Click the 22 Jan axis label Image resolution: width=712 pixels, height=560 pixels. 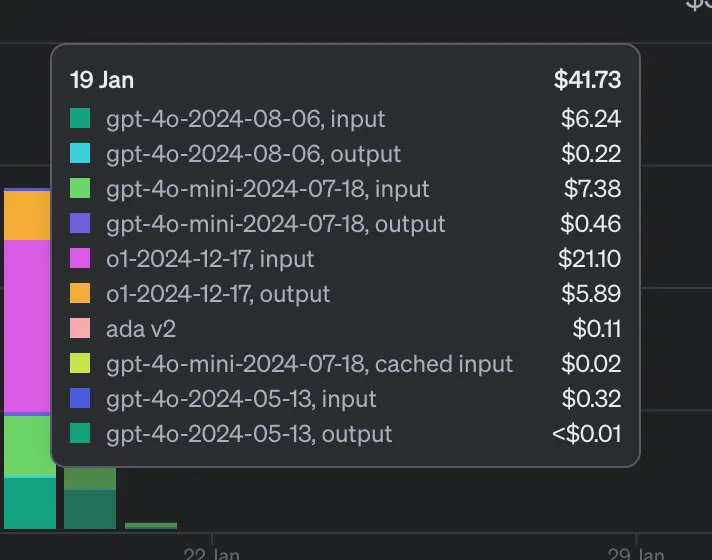[212, 553]
